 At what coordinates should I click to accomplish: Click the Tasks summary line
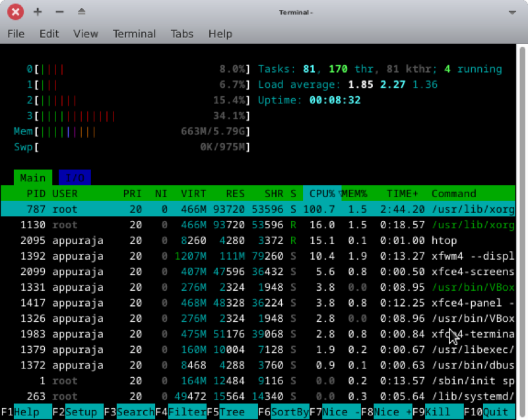[x=380, y=69]
